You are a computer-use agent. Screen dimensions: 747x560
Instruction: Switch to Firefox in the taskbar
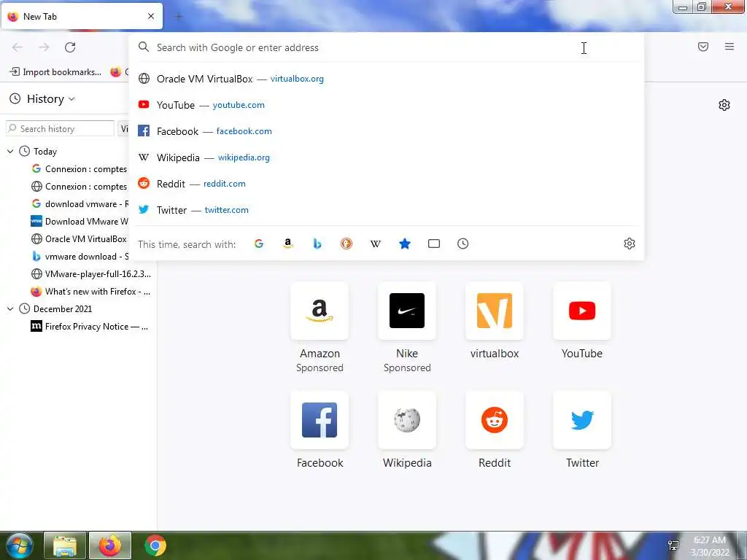pos(110,545)
